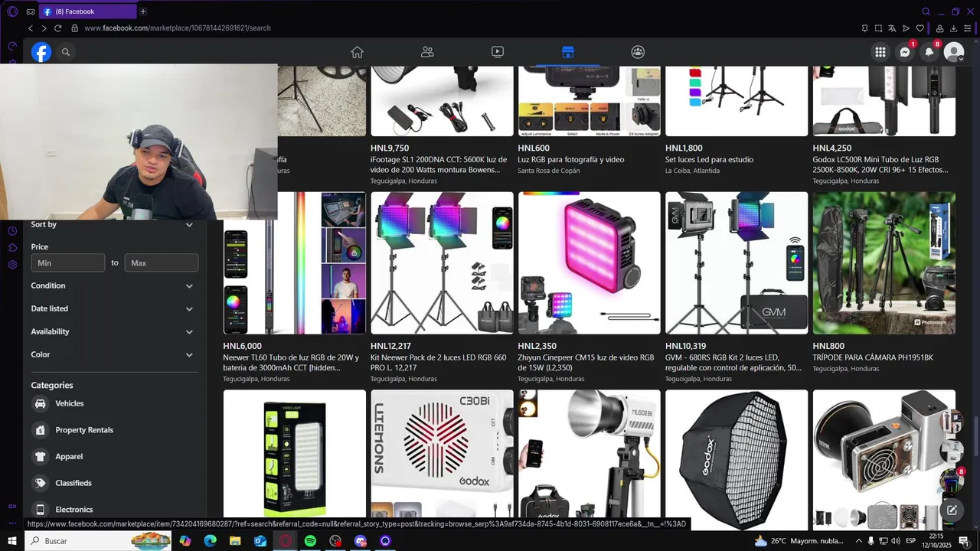Open the Facebook Video/Watch icon
The image size is (980, 551).
498,52
